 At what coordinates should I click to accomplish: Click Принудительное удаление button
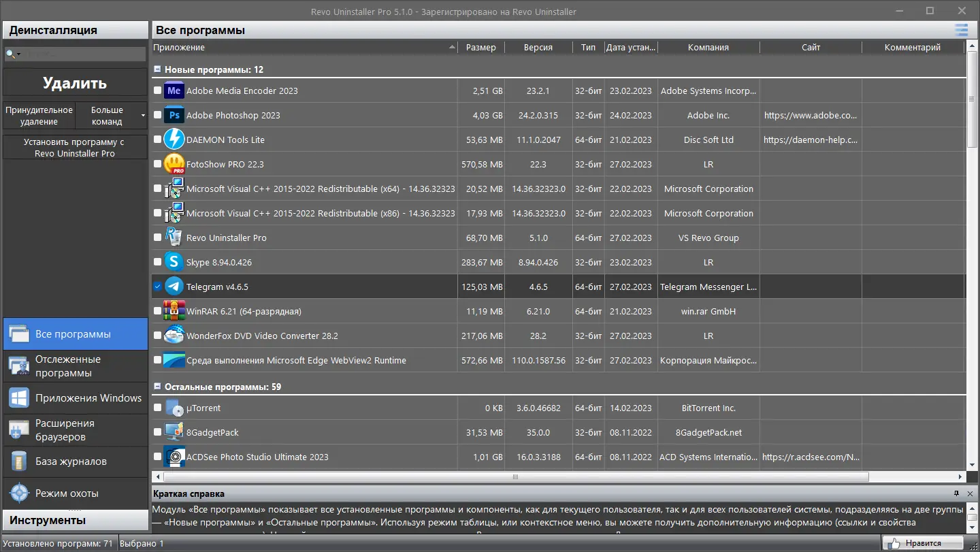pyautogui.click(x=39, y=116)
